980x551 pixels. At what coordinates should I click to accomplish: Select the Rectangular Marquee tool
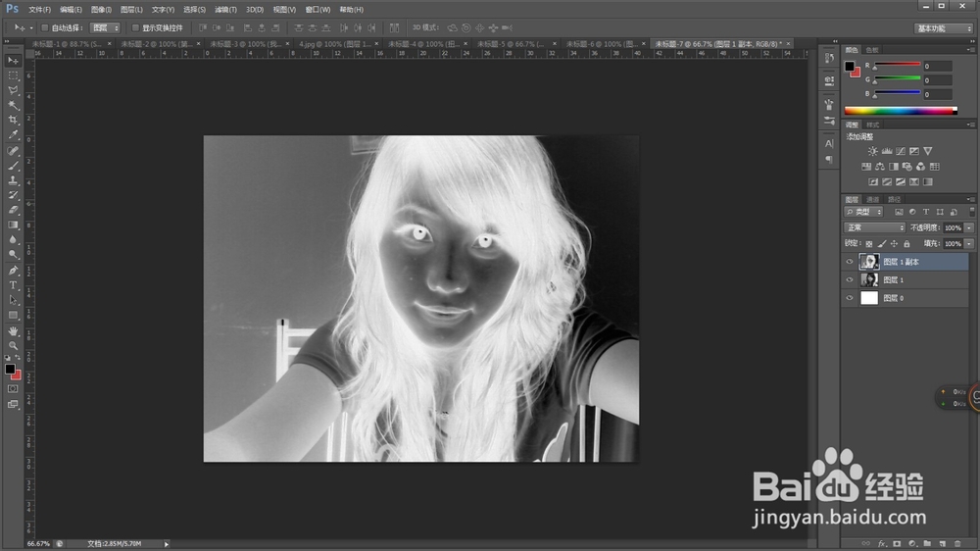point(13,75)
